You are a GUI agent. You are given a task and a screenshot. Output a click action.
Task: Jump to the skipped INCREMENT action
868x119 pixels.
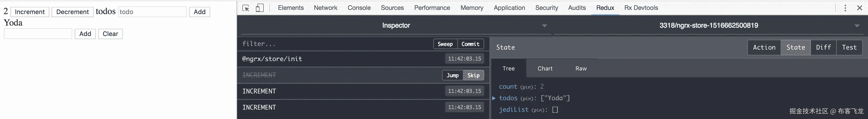tap(452, 75)
